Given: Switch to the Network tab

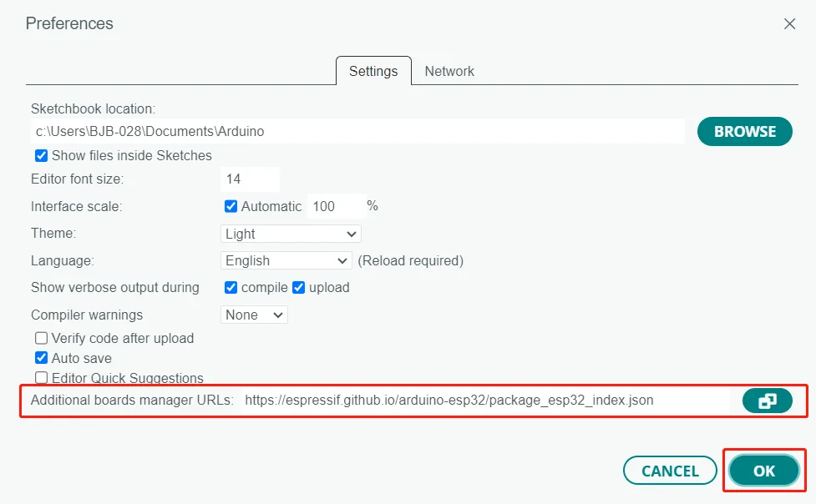Looking at the screenshot, I should tap(449, 72).
